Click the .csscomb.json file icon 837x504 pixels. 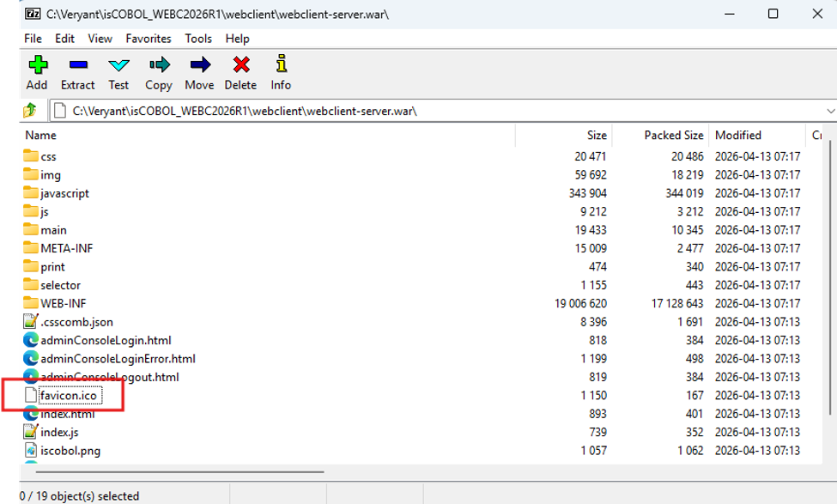point(31,321)
